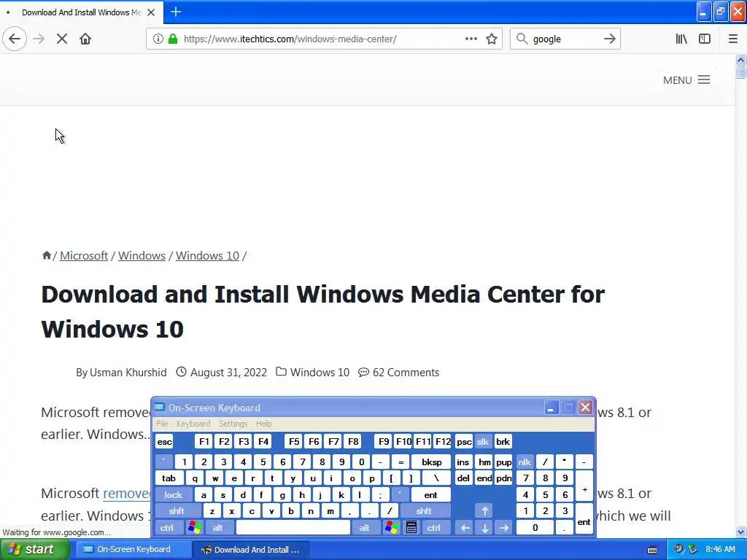
Task: Click the right Windows logo key
Action: 392,528
